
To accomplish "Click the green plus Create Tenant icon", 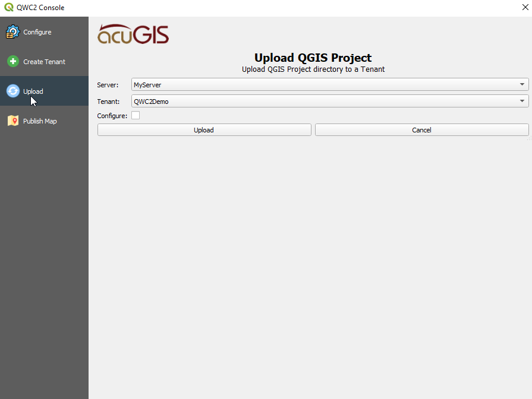I will (12, 62).
